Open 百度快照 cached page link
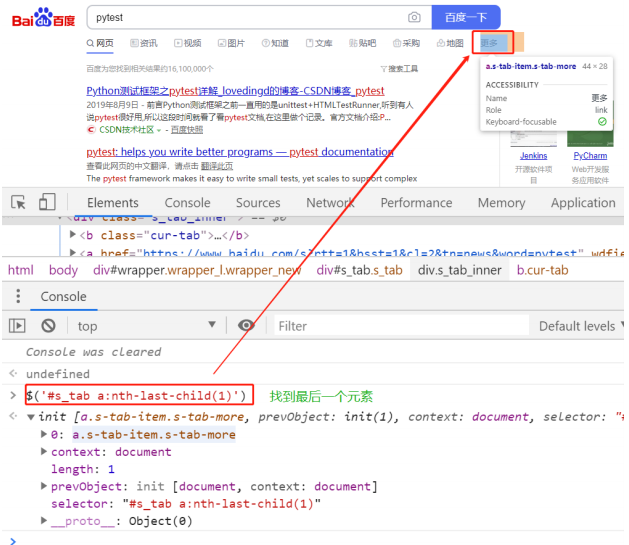629x545 pixels. tap(187, 130)
